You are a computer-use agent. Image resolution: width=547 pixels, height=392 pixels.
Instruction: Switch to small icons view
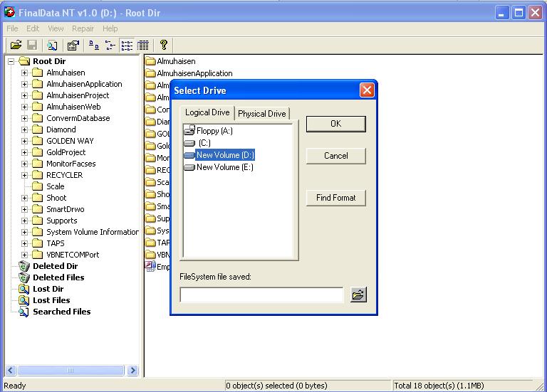click(x=110, y=45)
